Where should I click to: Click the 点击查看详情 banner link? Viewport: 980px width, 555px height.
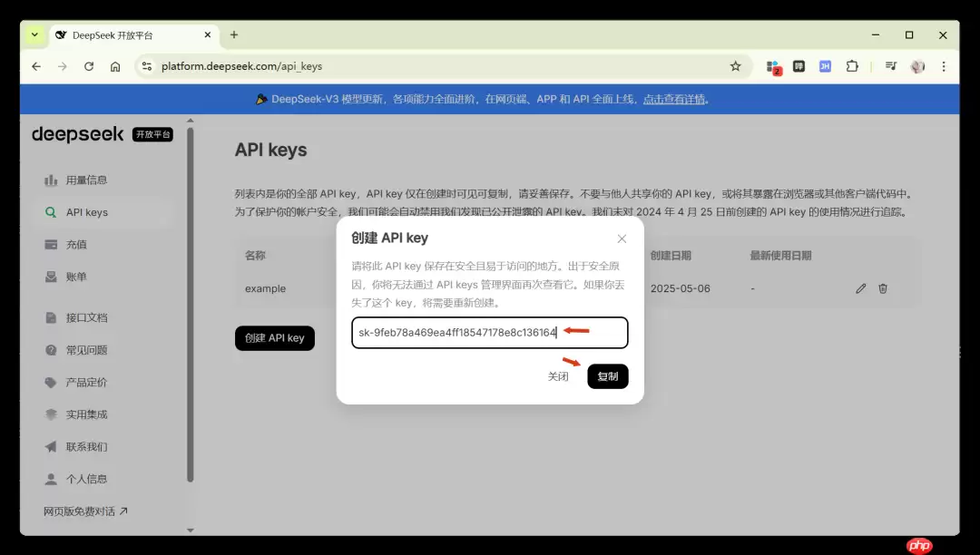coord(676,97)
